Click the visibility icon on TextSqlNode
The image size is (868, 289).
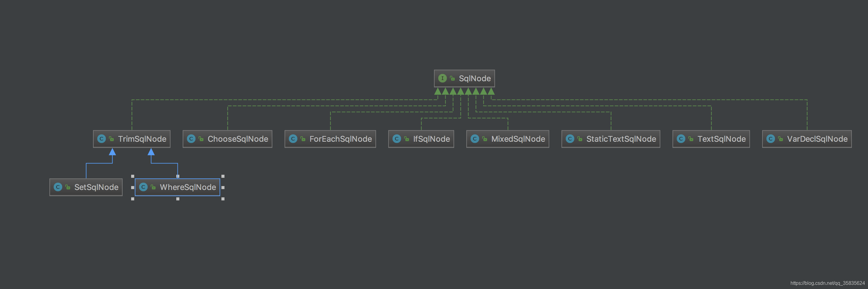[x=691, y=139]
